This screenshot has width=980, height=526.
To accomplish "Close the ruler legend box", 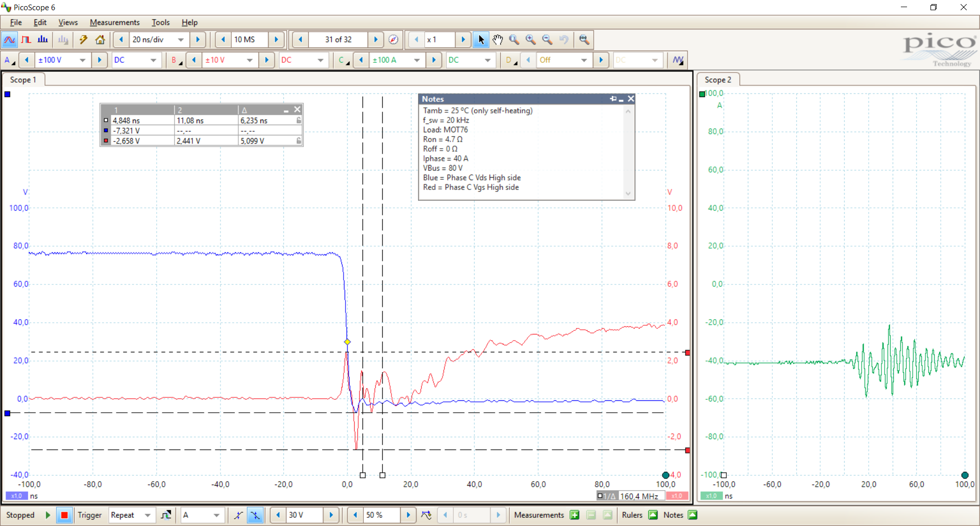I will click(298, 110).
